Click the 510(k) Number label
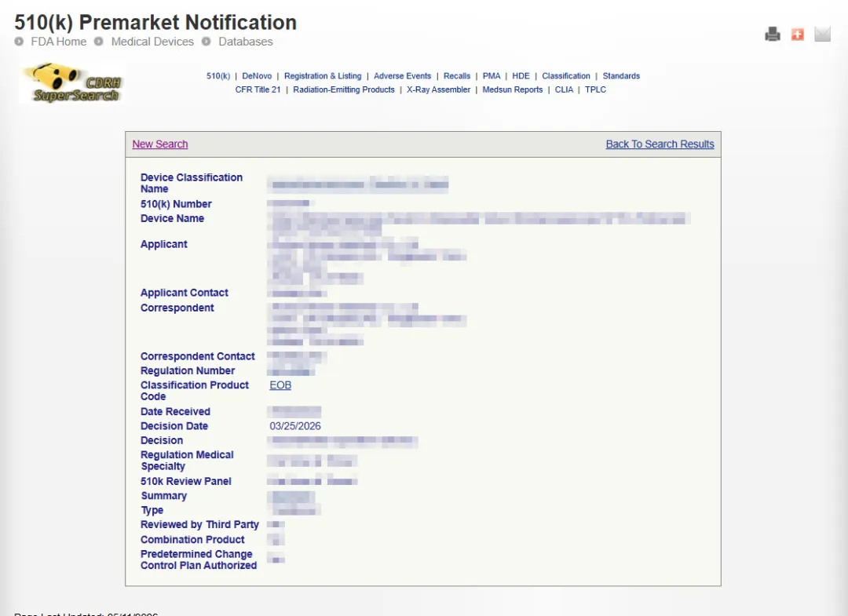Screen dimensions: 848x616 [x=176, y=204]
